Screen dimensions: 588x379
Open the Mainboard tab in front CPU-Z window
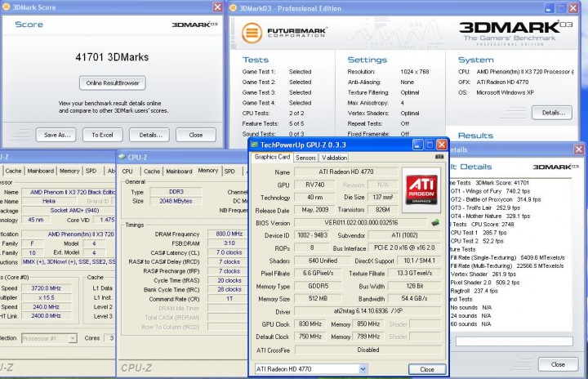pyautogui.click(x=179, y=171)
